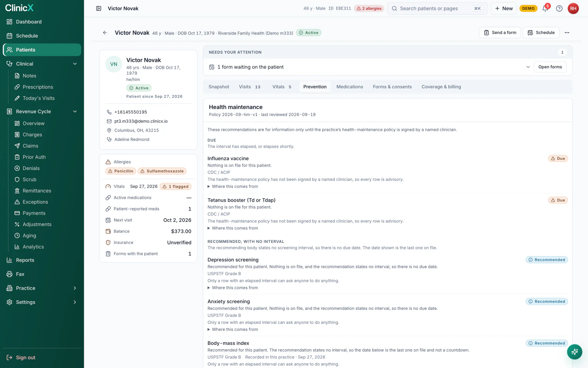Image resolution: width=588 pixels, height=368 pixels.
Task: Click the 1 flagged vitals badge
Action: click(x=176, y=187)
